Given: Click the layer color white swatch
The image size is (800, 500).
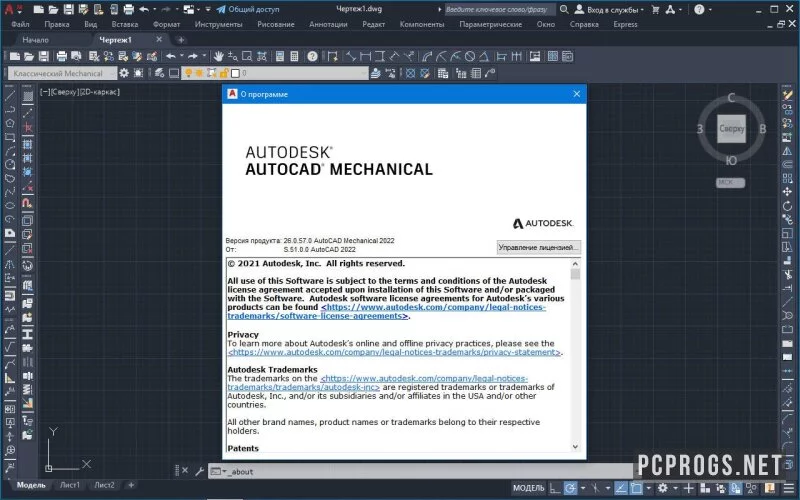Looking at the screenshot, I should [x=235, y=73].
